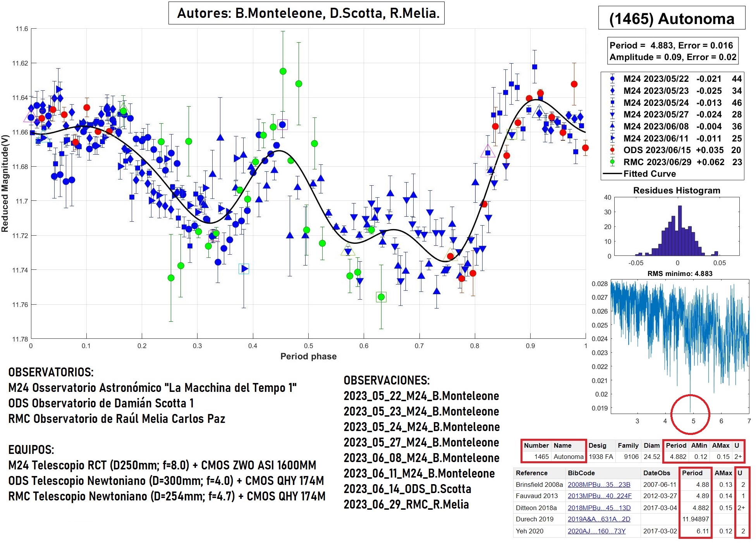Click the 2012-03-27 observation date

[660, 496]
